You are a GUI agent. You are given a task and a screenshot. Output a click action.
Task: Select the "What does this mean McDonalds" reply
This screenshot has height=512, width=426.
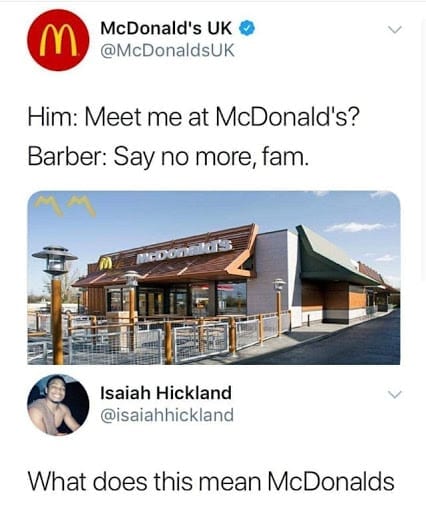point(211,482)
